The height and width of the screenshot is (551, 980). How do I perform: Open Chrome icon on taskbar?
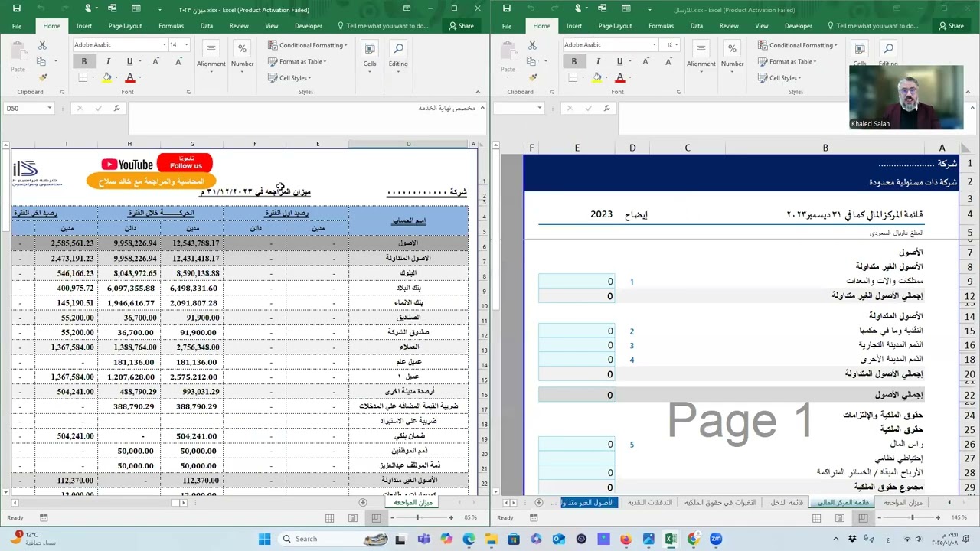693,539
